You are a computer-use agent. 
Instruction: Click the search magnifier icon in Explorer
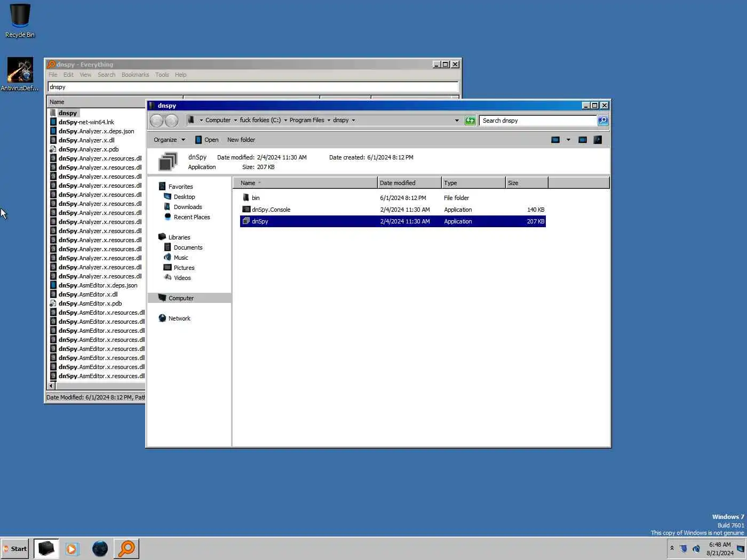(x=603, y=121)
